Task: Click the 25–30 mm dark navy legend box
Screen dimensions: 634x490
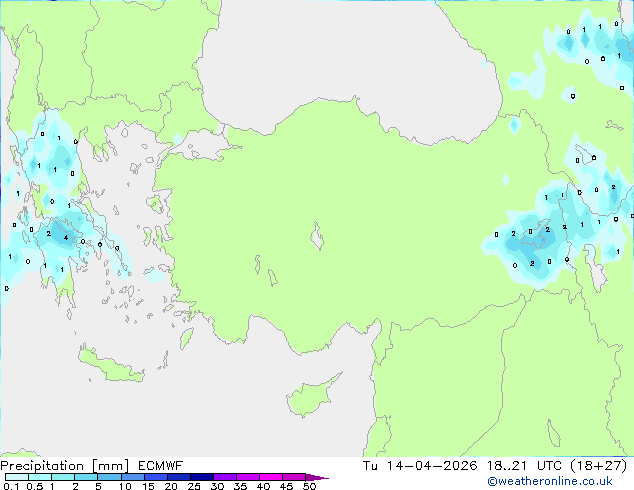Action: [201, 477]
